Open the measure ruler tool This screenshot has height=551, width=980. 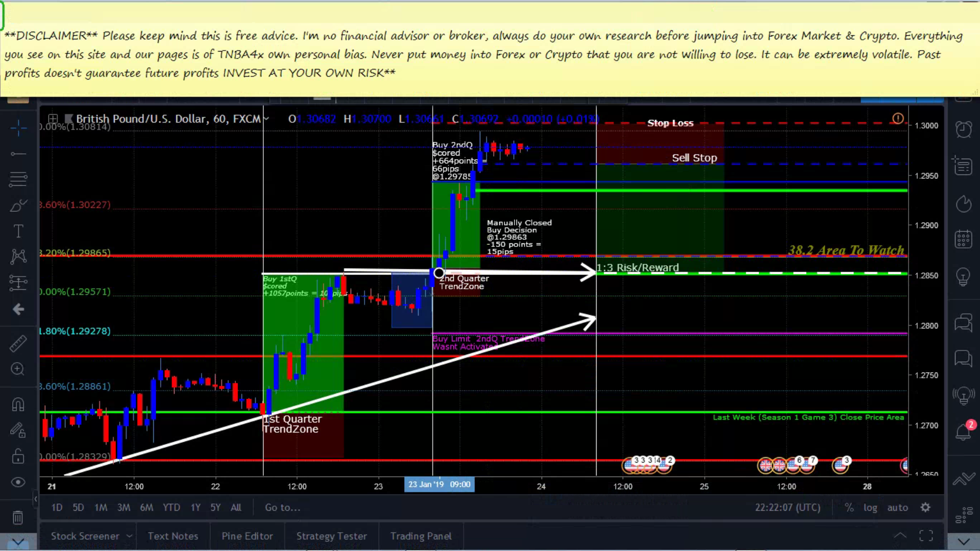point(18,343)
